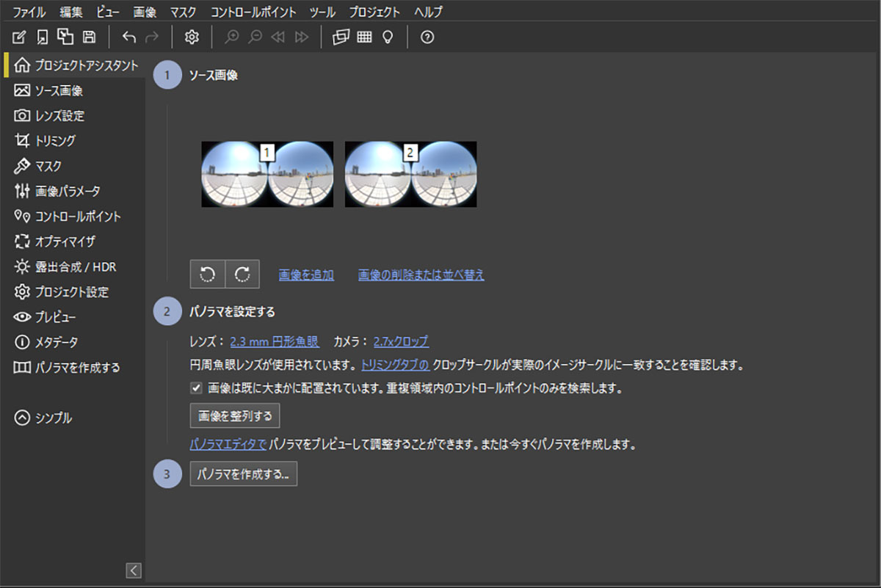This screenshot has width=881, height=588.
Task: Click the 画像を追加 link
Action: tap(306, 275)
